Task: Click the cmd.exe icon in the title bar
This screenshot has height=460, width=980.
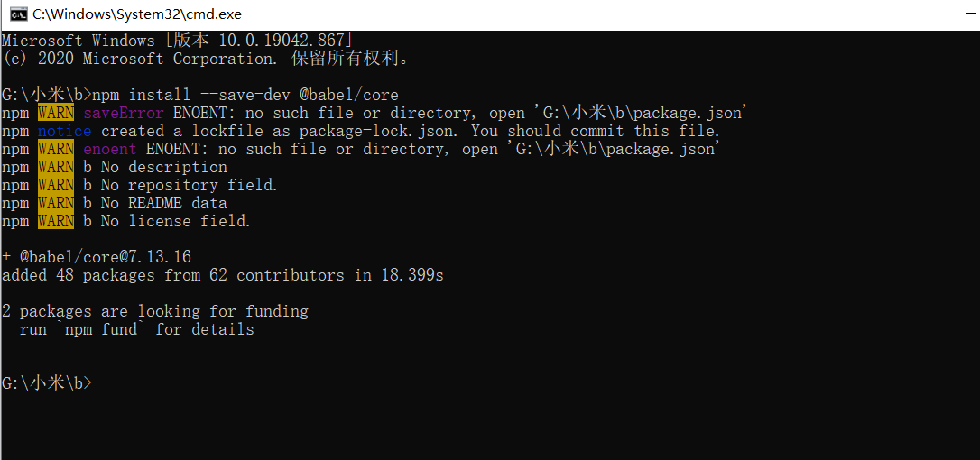Action: pyautogui.click(x=19, y=14)
